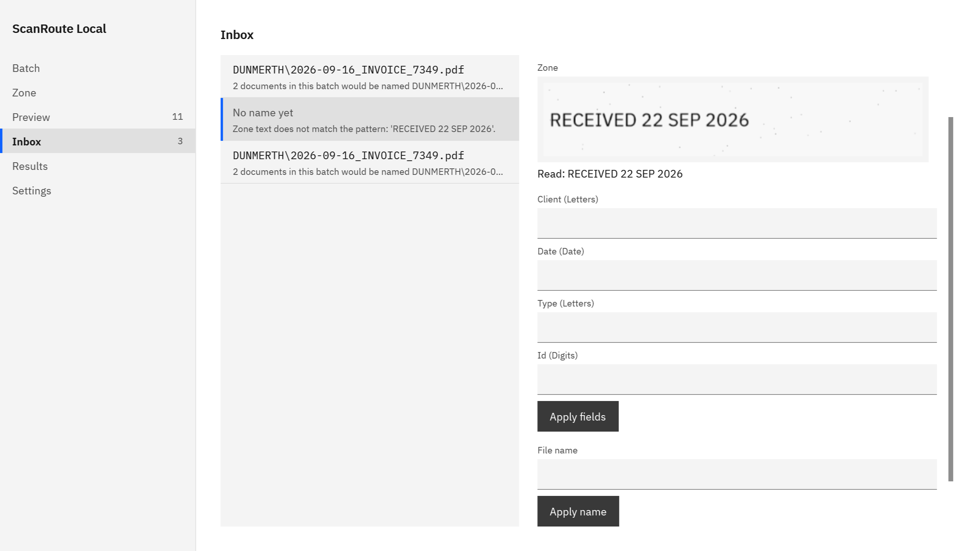
Task: Select the 'No name yet' inbox row
Action: pyautogui.click(x=370, y=119)
